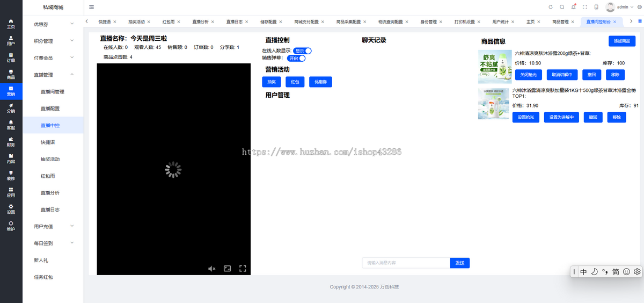Focus the chat message input field
Viewport: 644px width, 303px height.
click(x=406, y=263)
